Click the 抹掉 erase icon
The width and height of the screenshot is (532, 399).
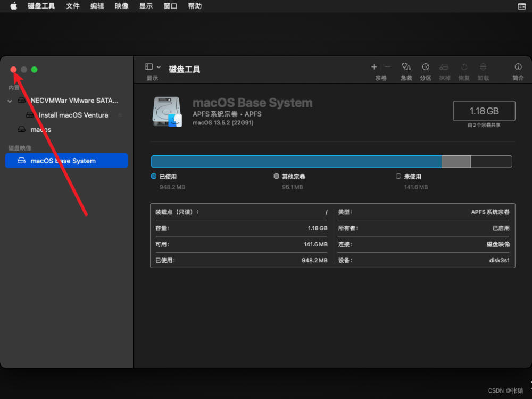click(444, 67)
